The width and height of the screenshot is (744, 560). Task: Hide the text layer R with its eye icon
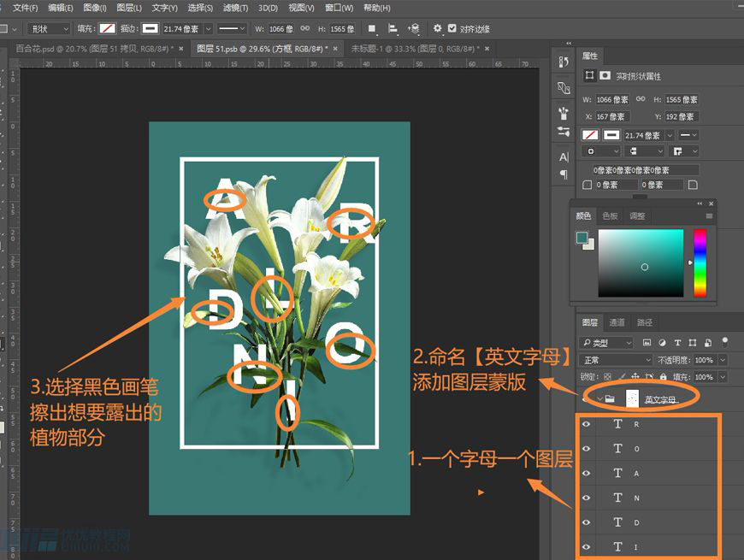pyautogui.click(x=586, y=424)
